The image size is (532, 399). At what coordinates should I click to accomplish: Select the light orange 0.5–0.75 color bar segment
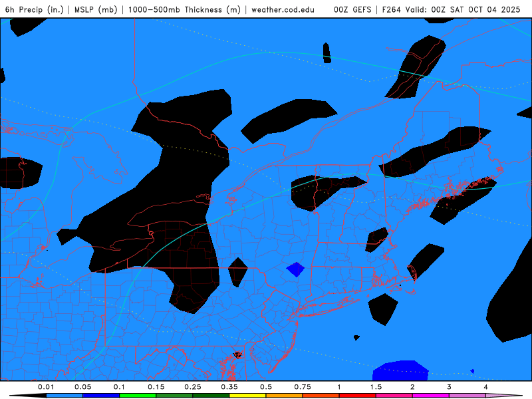pyautogui.click(x=285, y=396)
